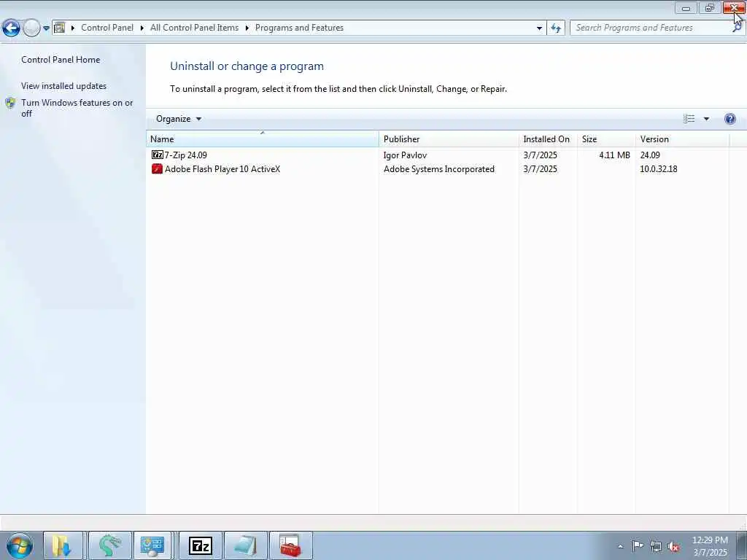Click the search magnifier icon
The image size is (747, 560).
[737, 28]
